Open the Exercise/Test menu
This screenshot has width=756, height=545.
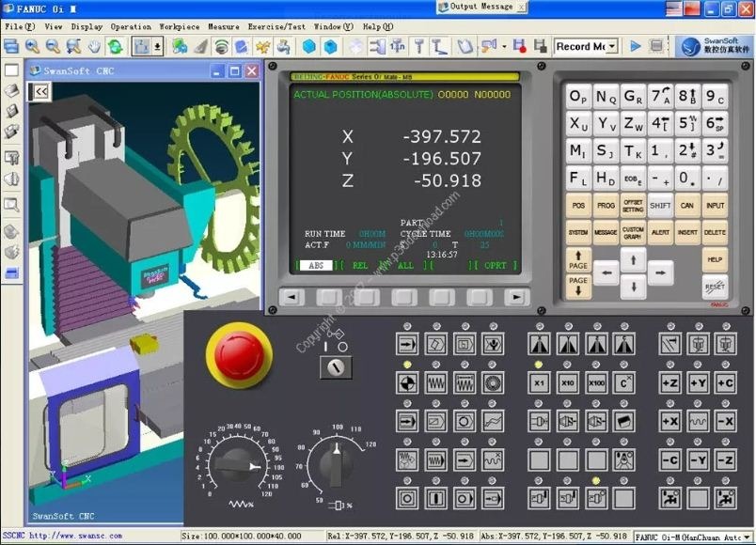(276, 27)
